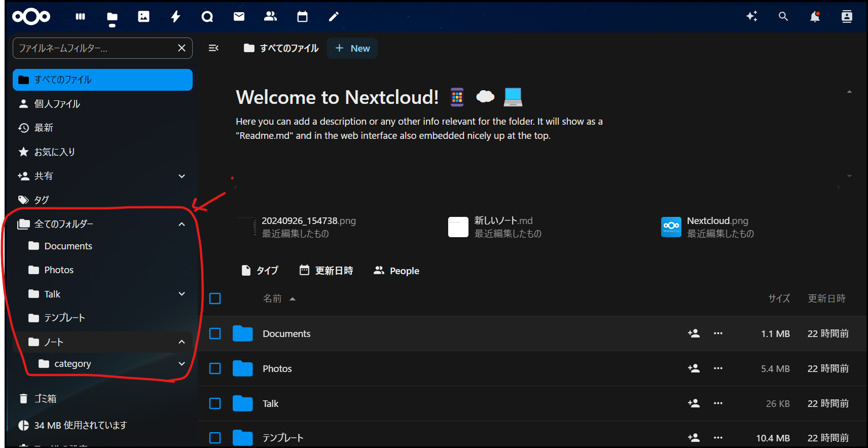Sort by 更新日時 column header
Image resolution: width=868 pixels, height=448 pixels.
tap(827, 298)
